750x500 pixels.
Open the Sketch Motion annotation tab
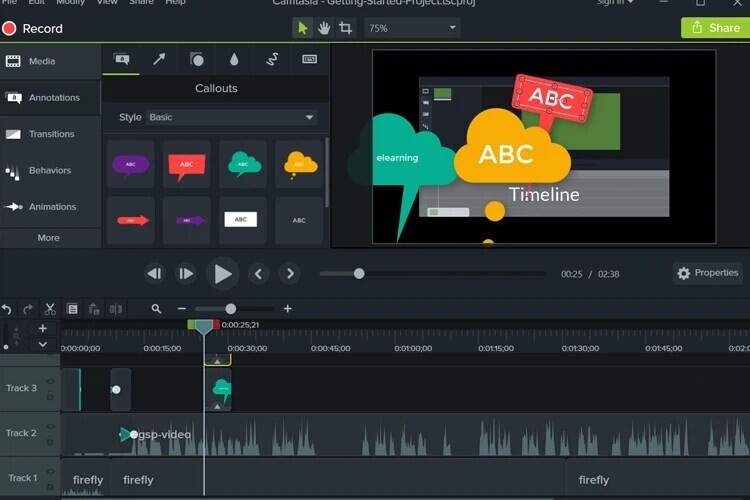coord(271,60)
